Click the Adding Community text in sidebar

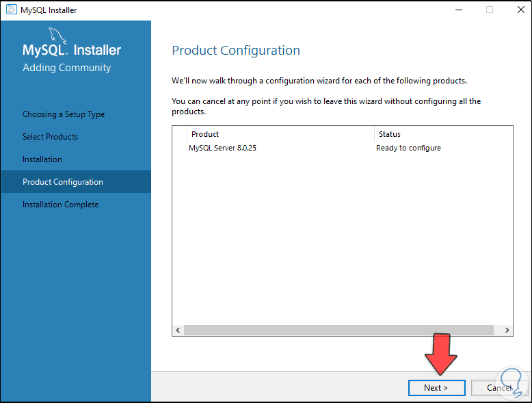pyautogui.click(x=66, y=68)
